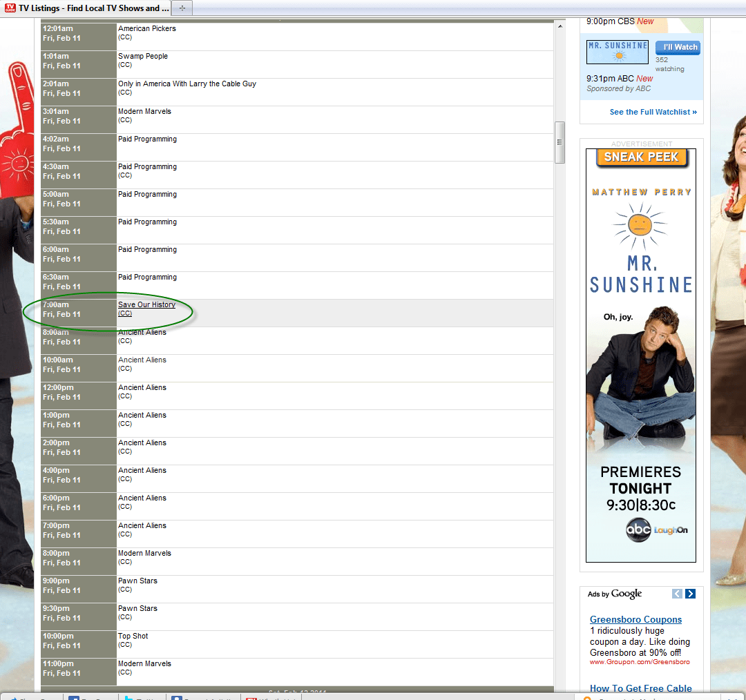Open the Mr. Sunshine watchlist thumbnail

617,52
